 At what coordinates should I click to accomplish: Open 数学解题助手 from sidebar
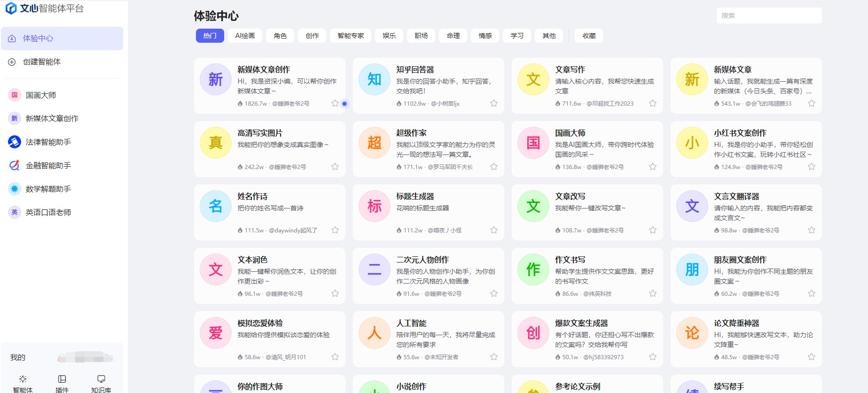pyautogui.click(x=62, y=189)
